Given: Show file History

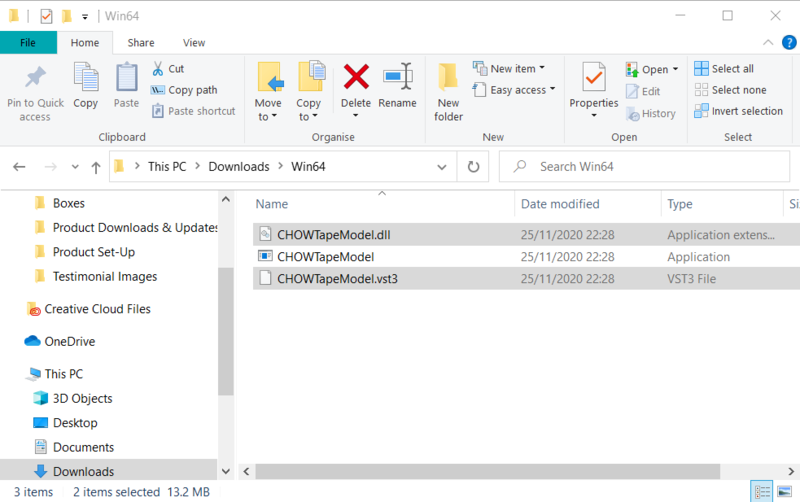Looking at the screenshot, I should click(x=651, y=113).
